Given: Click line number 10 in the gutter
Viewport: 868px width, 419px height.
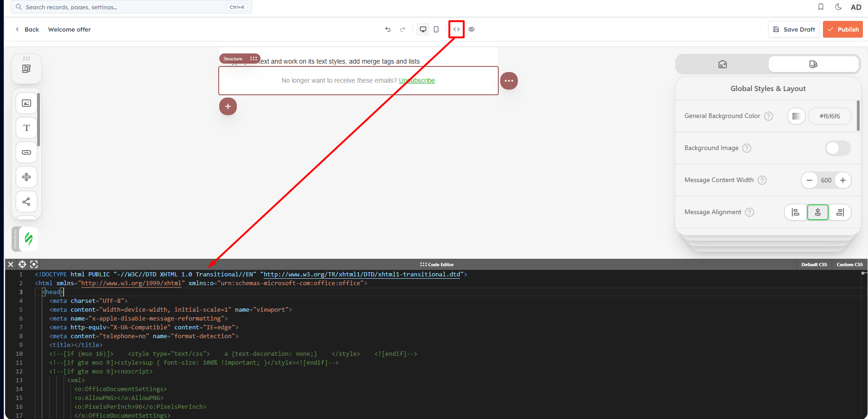Looking at the screenshot, I should pos(19,354).
